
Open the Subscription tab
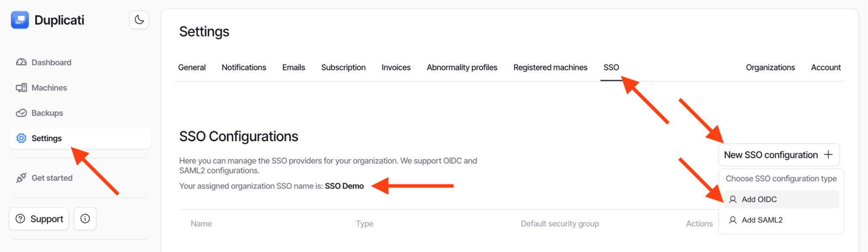click(343, 67)
